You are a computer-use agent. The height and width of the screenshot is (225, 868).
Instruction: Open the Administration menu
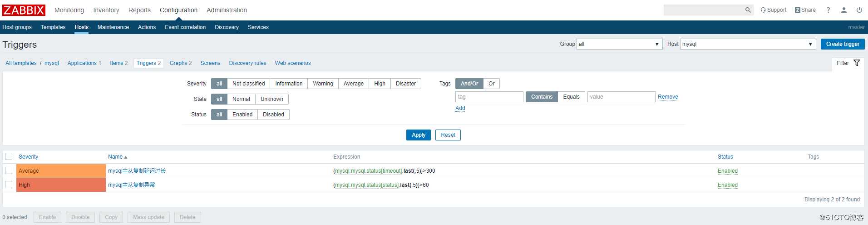click(227, 10)
